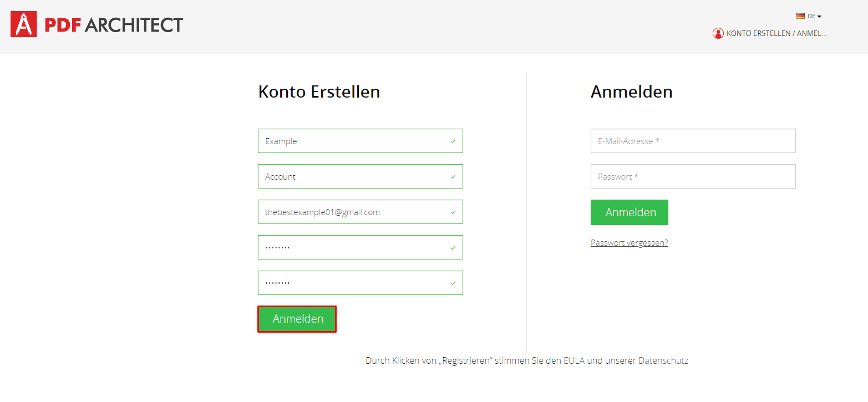Submit registration with the red-outlined Anmelden button
The image size is (868, 402).
point(297,319)
